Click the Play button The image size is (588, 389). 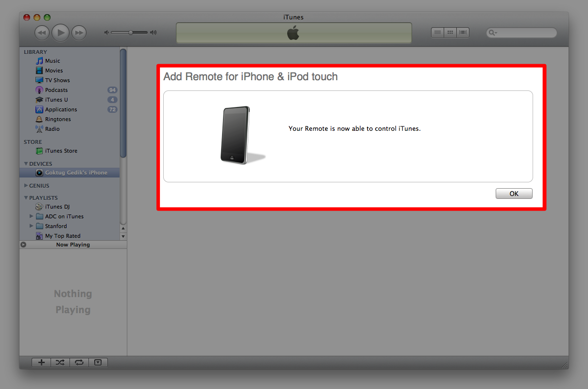pos(60,33)
